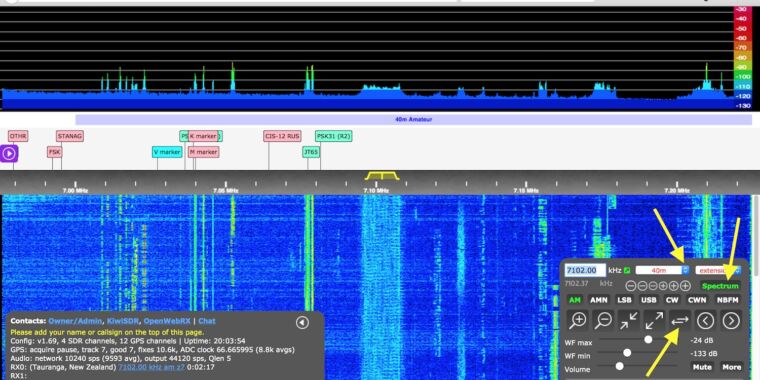Select the USB demodulation mode
The image size is (760, 380).
coord(649,300)
